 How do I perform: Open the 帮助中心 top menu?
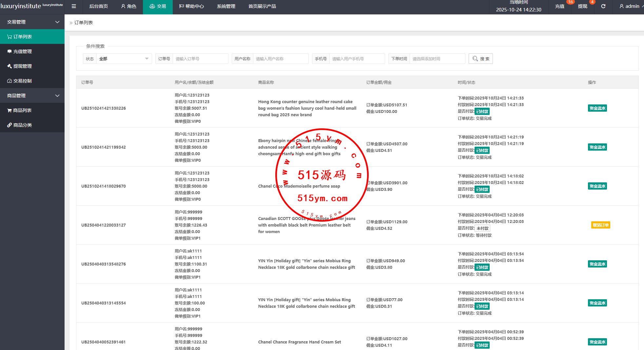pos(191,6)
